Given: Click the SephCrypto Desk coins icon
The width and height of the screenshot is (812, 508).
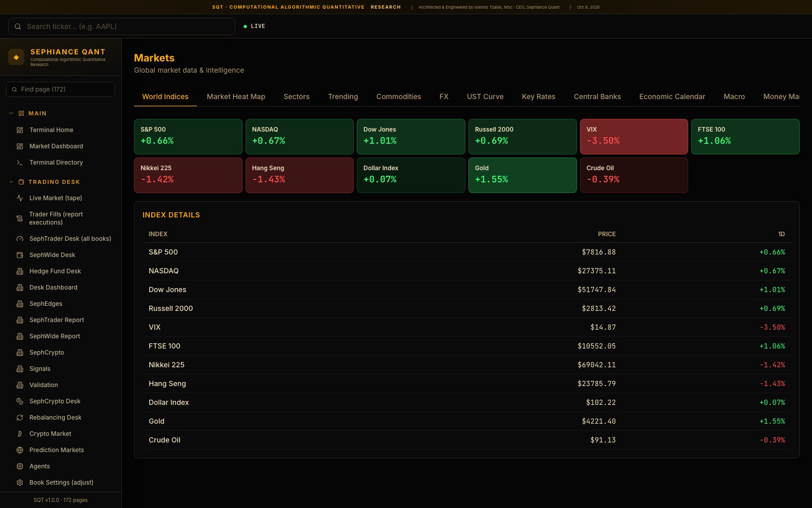Looking at the screenshot, I should (x=20, y=401).
